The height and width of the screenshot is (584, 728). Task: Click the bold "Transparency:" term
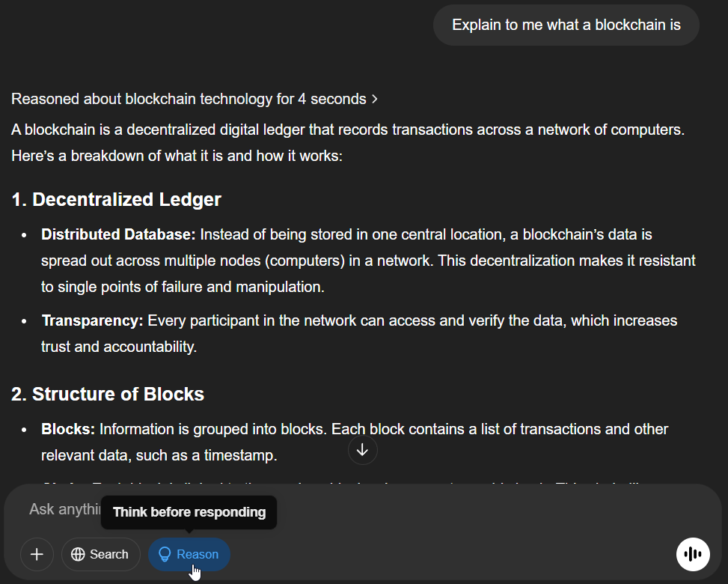[x=92, y=320]
